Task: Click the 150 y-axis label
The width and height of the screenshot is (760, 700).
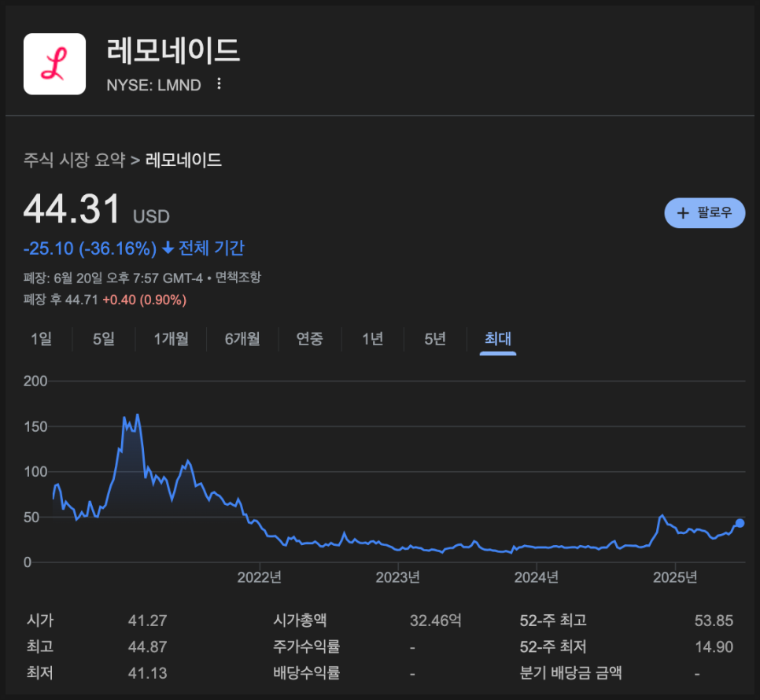Action: pyautogui.click(x=35, y=427)
